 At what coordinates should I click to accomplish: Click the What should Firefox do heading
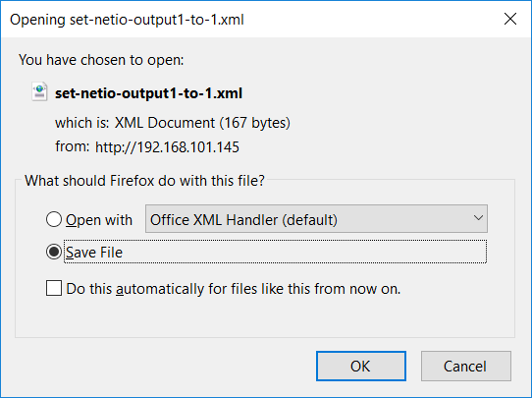point(144,180)
